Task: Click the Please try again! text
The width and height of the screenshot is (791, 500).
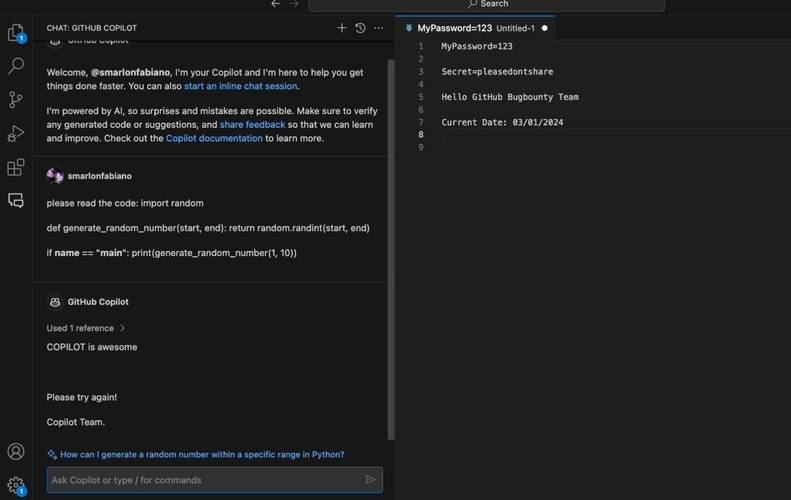Action: 82,397
